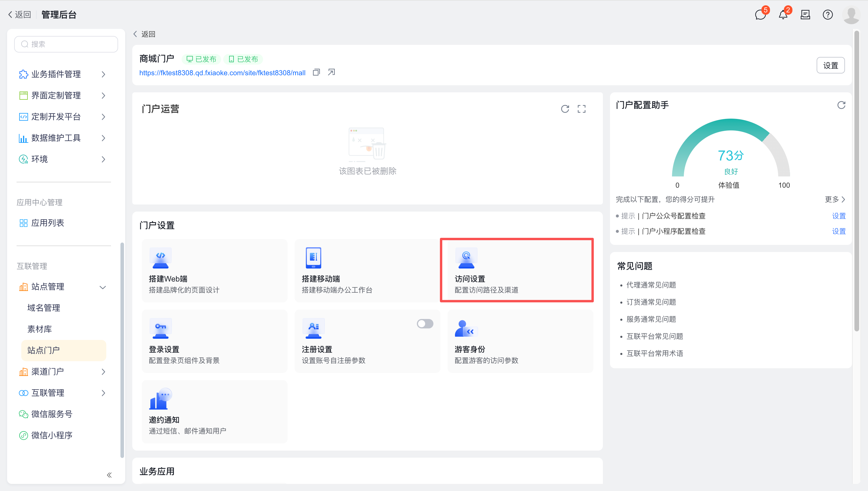Collapse the 站点管理 section
Screen dimensions: 868x491
tap(102, 287)
